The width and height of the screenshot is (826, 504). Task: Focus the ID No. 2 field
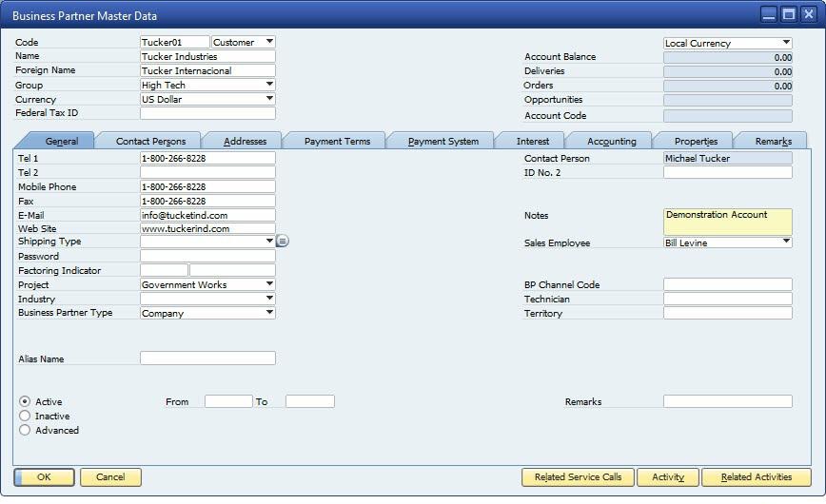pos(727,172)
